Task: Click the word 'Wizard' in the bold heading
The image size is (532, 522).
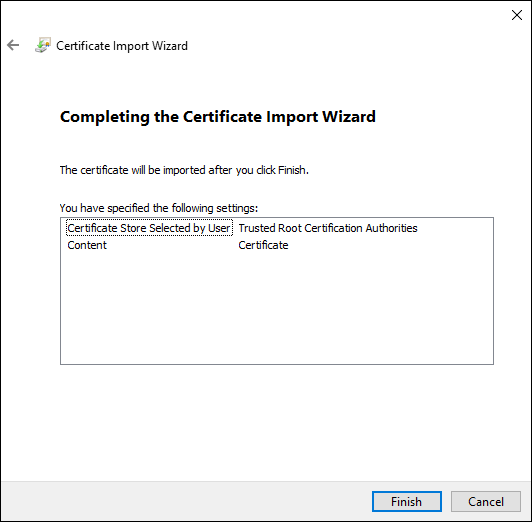Action: click(x=349, y=117)
